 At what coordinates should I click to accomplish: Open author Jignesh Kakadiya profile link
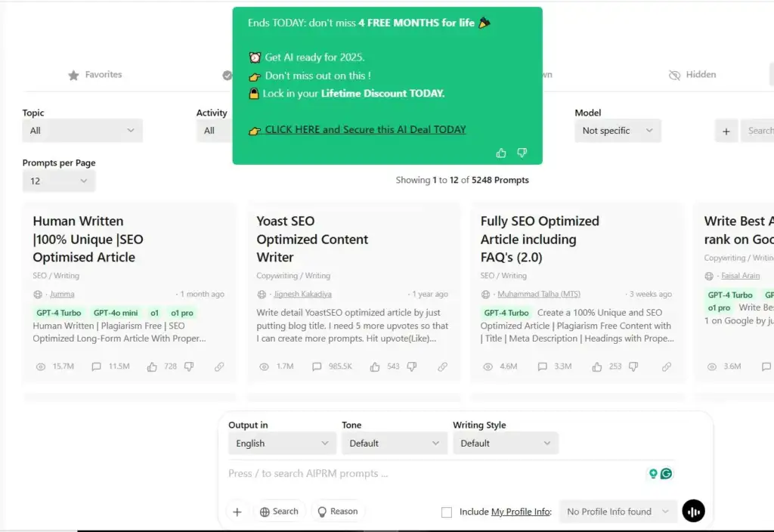(x=302, y=294)
